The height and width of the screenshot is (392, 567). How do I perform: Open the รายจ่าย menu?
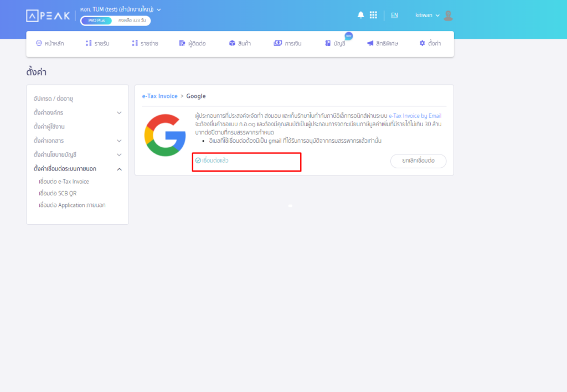[x=145, y=43]
